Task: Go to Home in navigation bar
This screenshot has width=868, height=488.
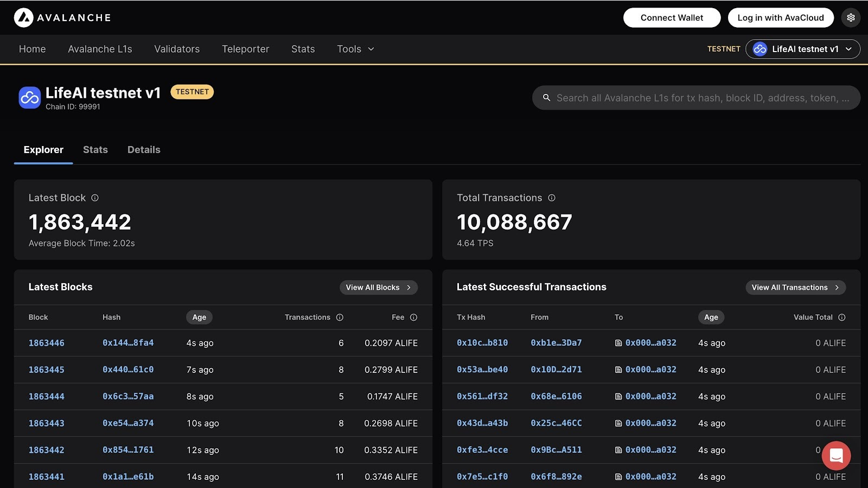Action: 33,49
